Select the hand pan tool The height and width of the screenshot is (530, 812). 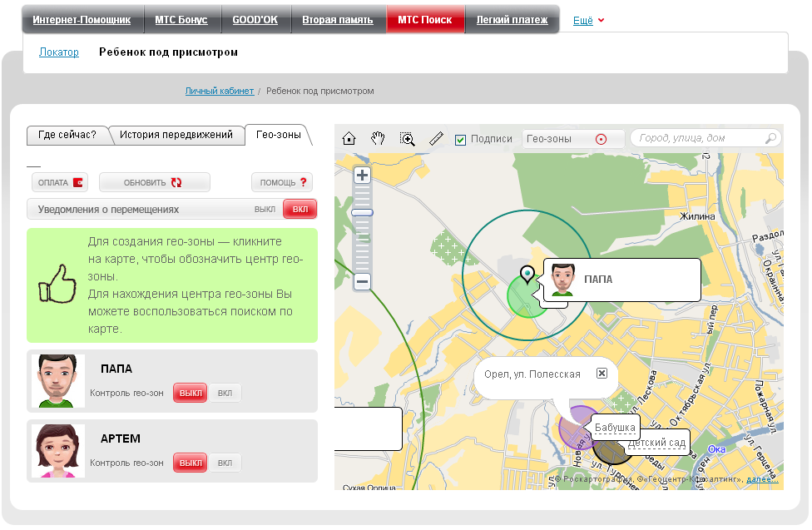(378, 138)
